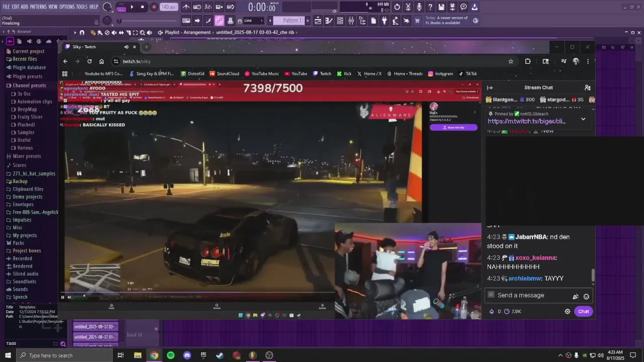The image size is (644, 362).
Task: Click FL Studio save project icon
Action: (441, 7)
